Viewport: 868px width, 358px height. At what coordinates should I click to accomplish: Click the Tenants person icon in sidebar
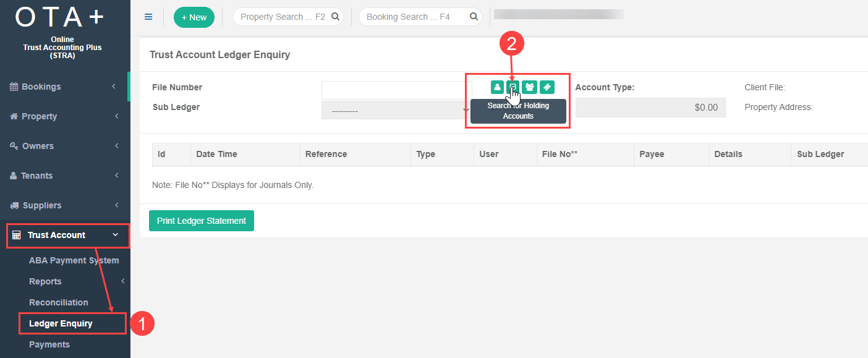pyautogui.click(x=14, y=176)
